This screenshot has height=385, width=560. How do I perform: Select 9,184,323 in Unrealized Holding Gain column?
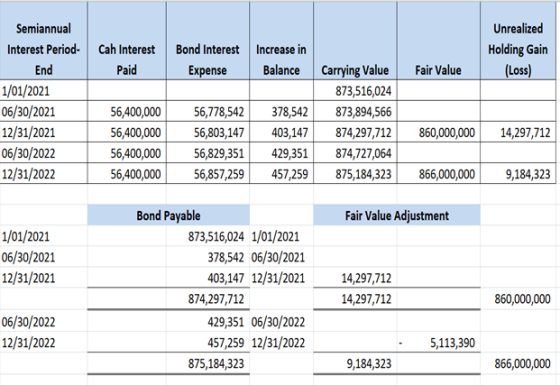(518, 174)
